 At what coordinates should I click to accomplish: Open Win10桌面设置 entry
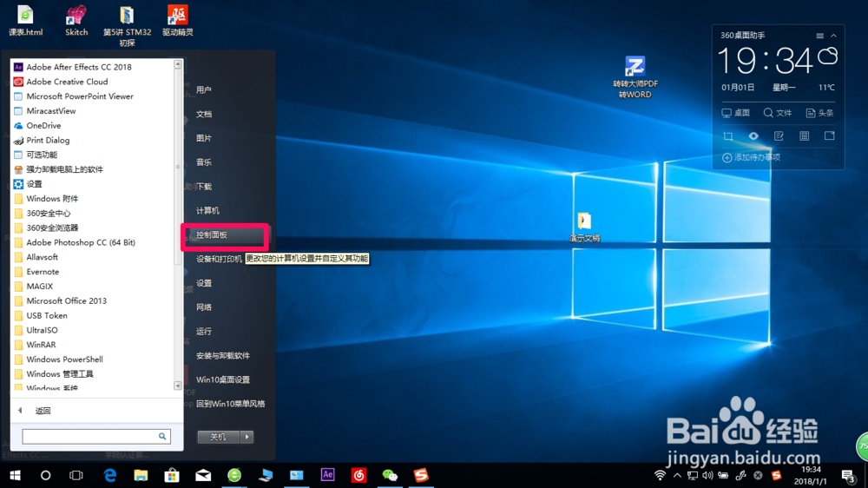click(222, 379)
